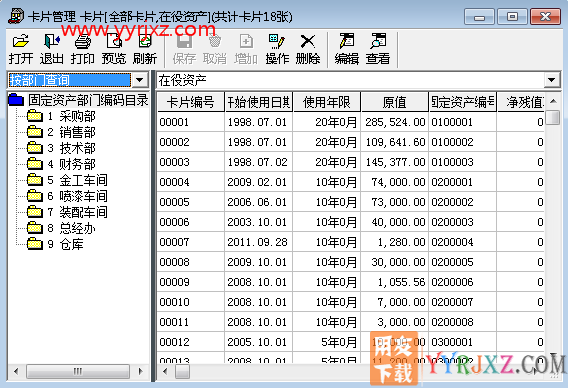Minimize the 卡片管理 window

(x=479, y=17)
